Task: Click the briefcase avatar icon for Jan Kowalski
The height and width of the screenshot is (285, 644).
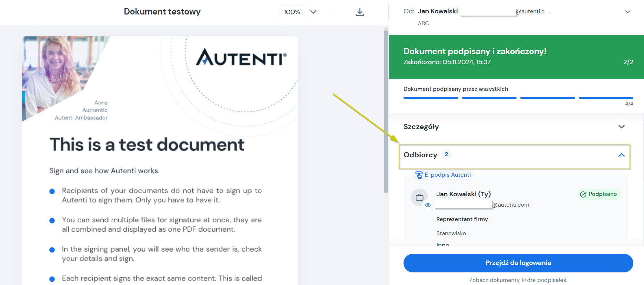Action: tap(419, 197)
